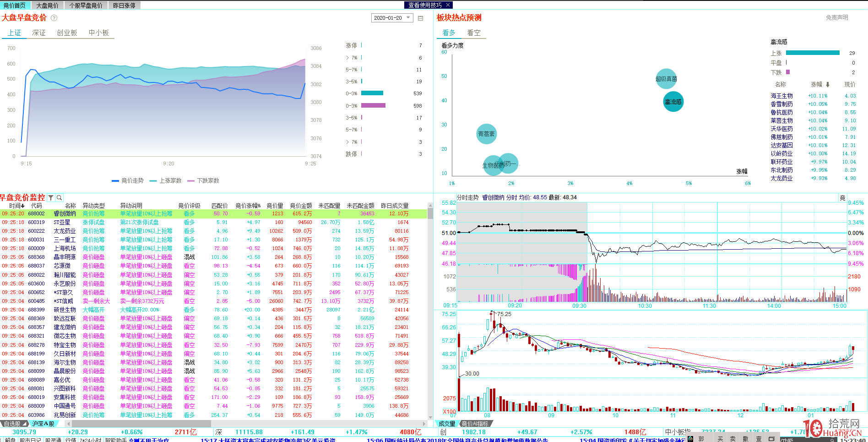
Task: Click the 竞 button on intraday chart
Action: pos(842,198)
